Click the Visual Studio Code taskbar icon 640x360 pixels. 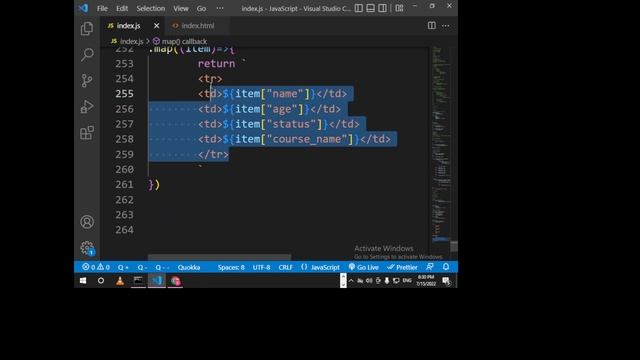coord(157,281)
